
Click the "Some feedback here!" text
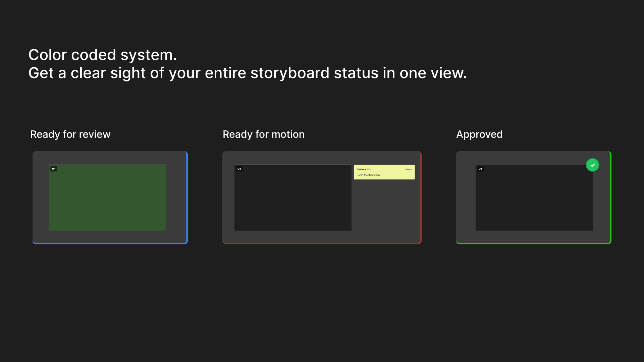[369, 175]
